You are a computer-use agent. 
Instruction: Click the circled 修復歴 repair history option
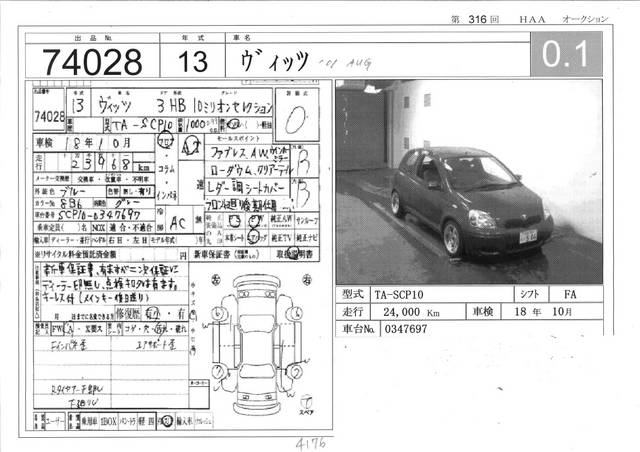tap(153, 314)
